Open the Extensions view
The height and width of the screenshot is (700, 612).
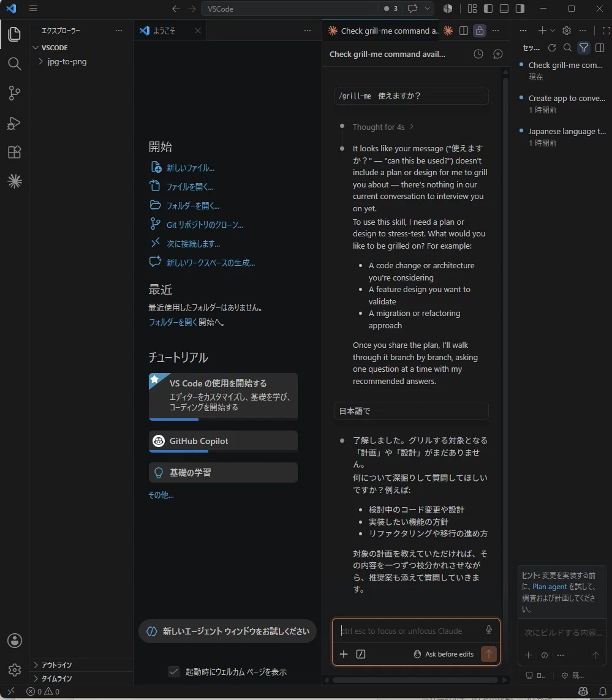pos(14,152)
